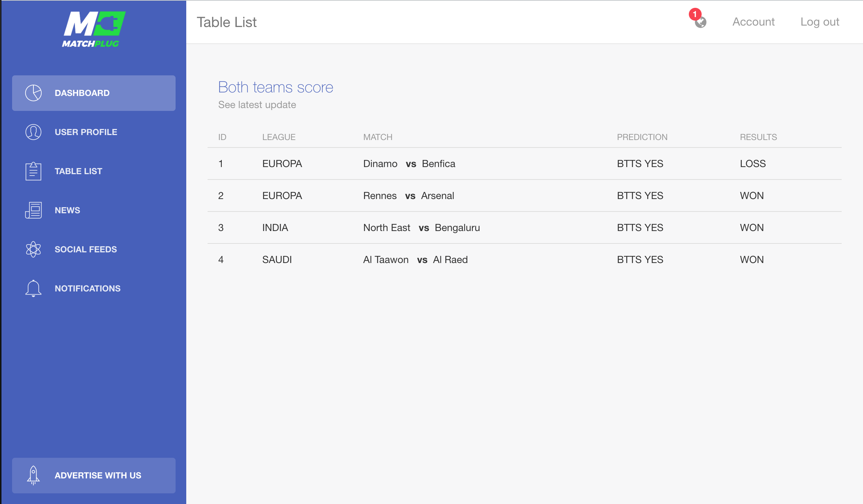863x504 pixels.
Task: Click ID 1 cell in the Dinamo vs Benfica row
Action: click(x=221, y=164)
